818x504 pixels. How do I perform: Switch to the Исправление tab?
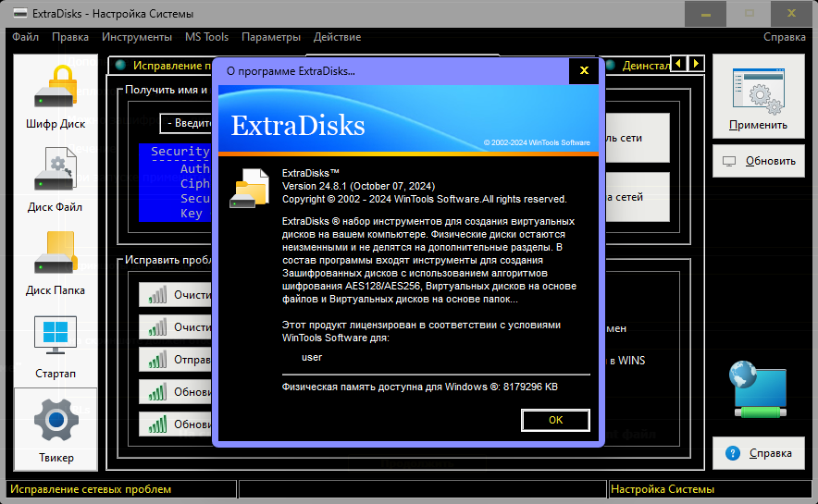(x=161, y=65)
